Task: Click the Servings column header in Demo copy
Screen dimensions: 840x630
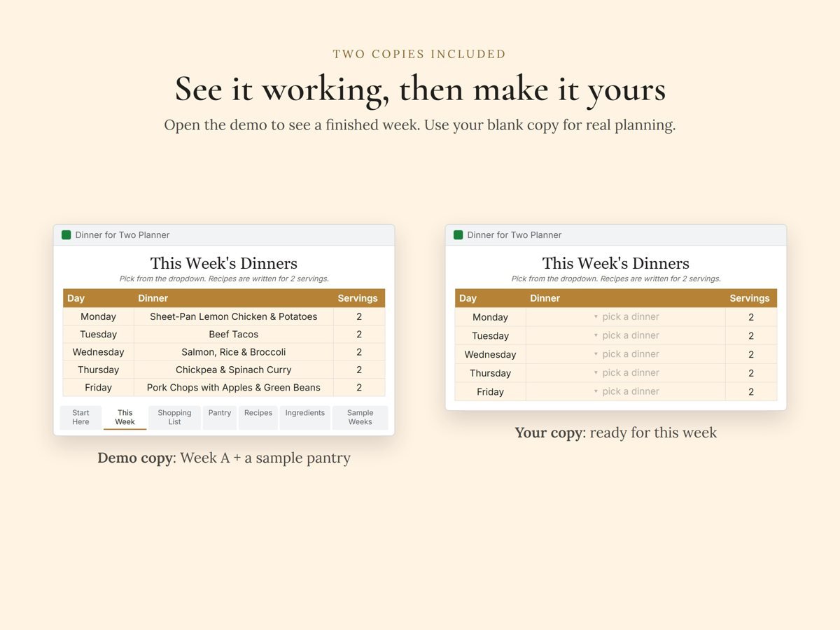Action: pyautogui.click(x=359, y=298)
